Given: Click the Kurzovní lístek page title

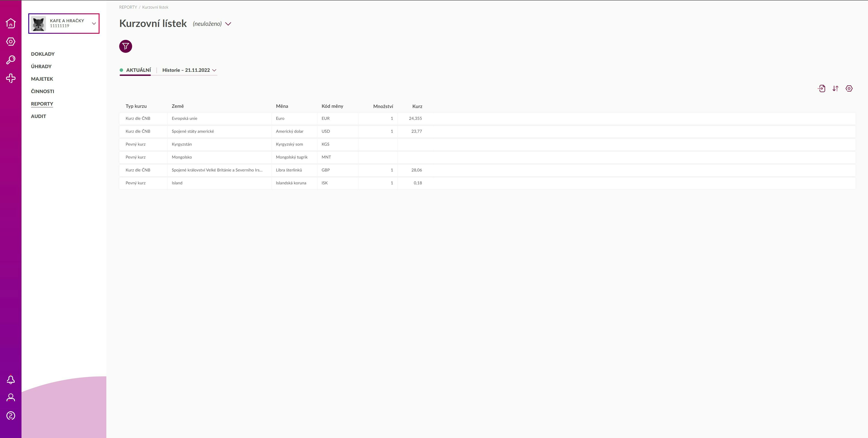Looking at the screenshot, I should [153, 23].
